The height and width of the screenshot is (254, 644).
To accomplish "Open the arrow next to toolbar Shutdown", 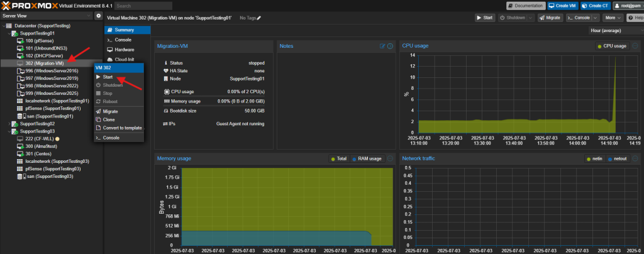I will point(531,18).
